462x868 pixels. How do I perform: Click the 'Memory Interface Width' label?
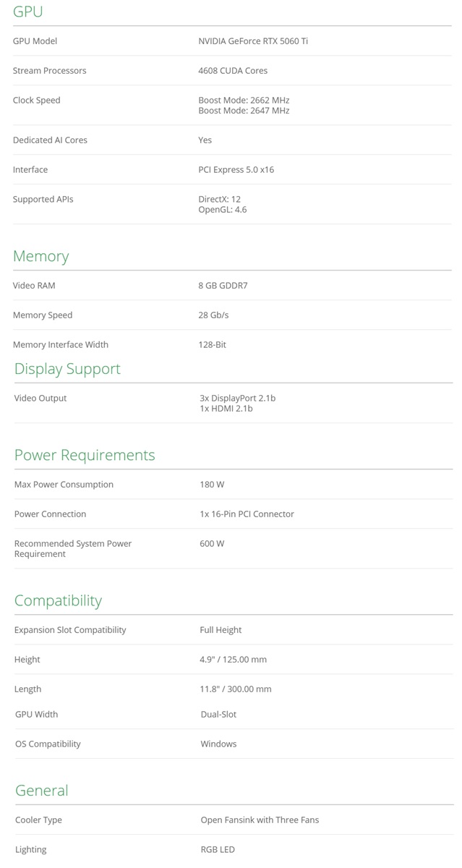pyautogui.click(x=61, y=345)
